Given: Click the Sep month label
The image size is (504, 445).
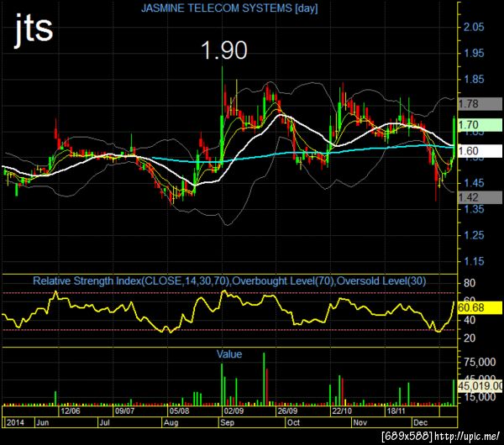Looking at the screenshot, I should click(x=228, y=422).
